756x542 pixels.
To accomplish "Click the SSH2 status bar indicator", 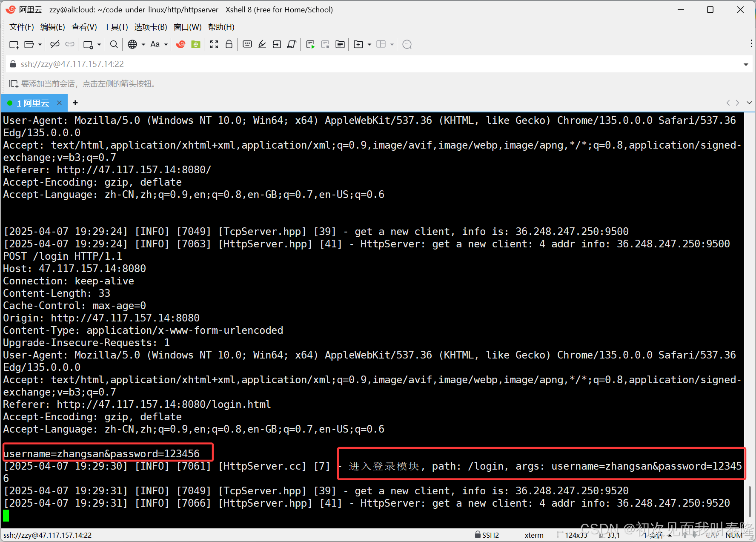I will (487, 535).
